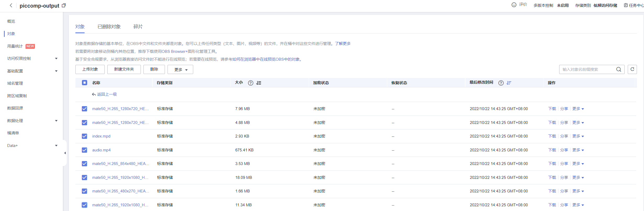Open the 480x270 mate50 file link
This screenshot has height=211, width=644.
(x=121, y=191)
